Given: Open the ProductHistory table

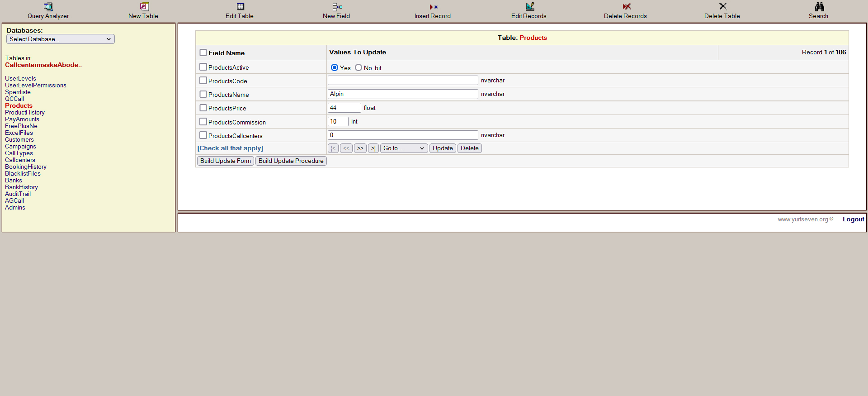Looking at the screenshot, I should 25,112.
